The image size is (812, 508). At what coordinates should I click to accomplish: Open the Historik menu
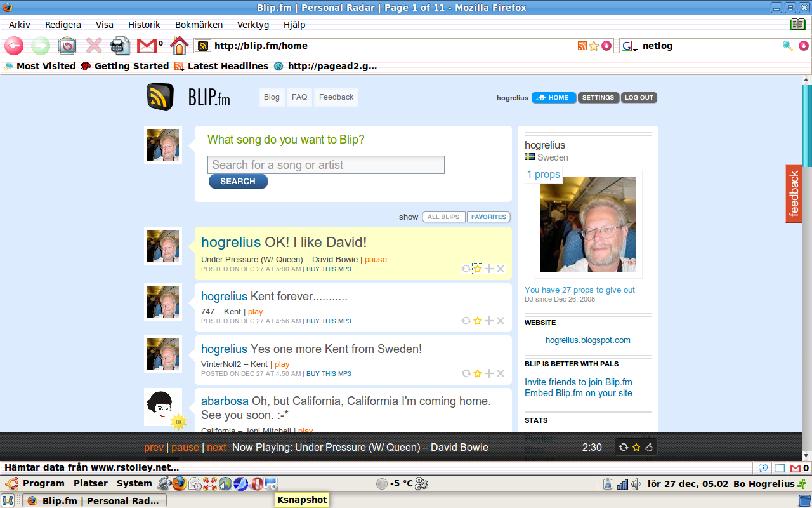tap(144, 25)
